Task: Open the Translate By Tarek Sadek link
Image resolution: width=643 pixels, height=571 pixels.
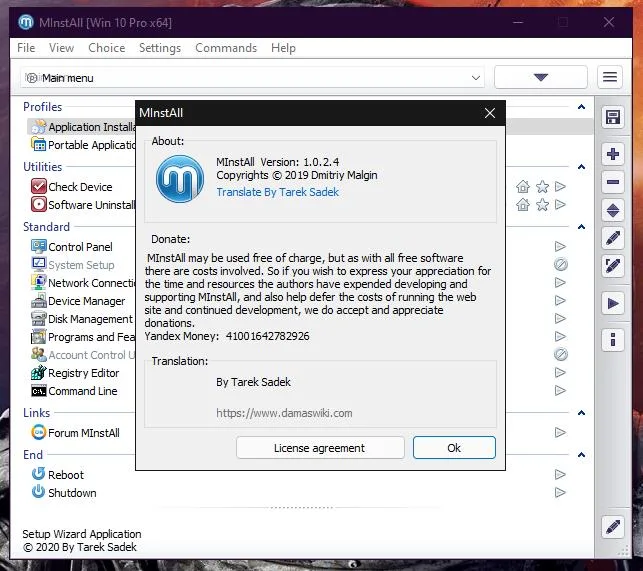Action: tap(278, 192)
